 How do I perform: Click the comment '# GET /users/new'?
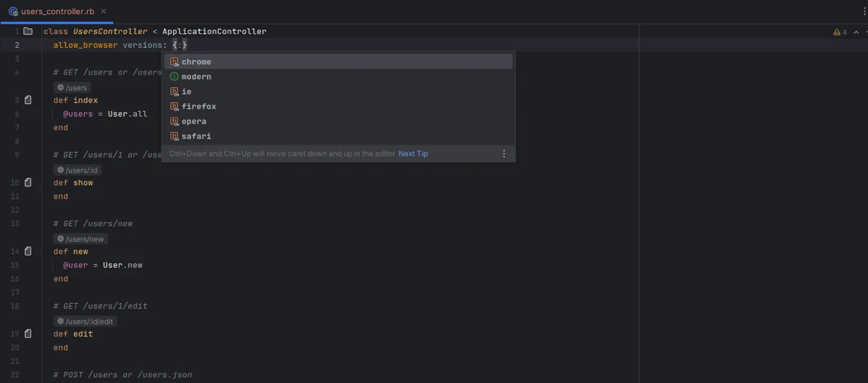coord(93,224)
